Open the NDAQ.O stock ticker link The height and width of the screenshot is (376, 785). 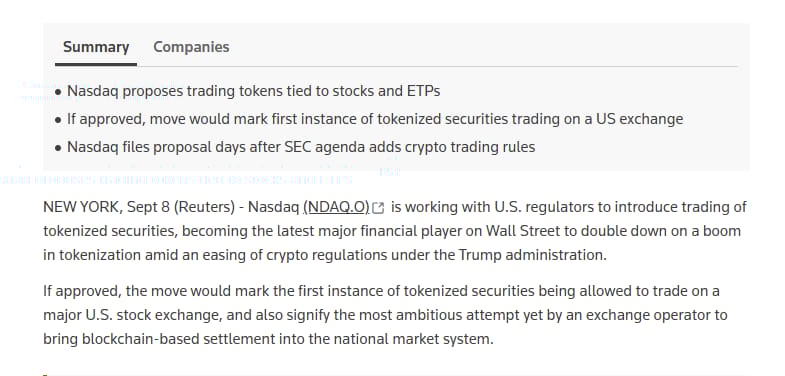(x=336, y=207)
